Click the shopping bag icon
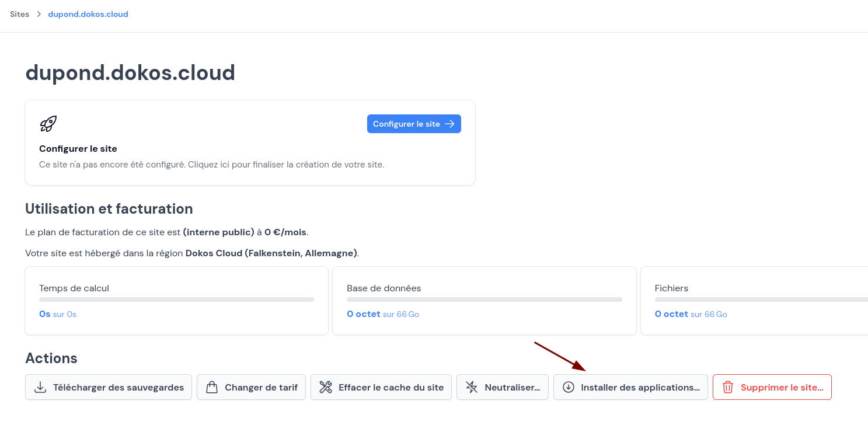This screenshot has width=868, height=425. click(212, 387)
